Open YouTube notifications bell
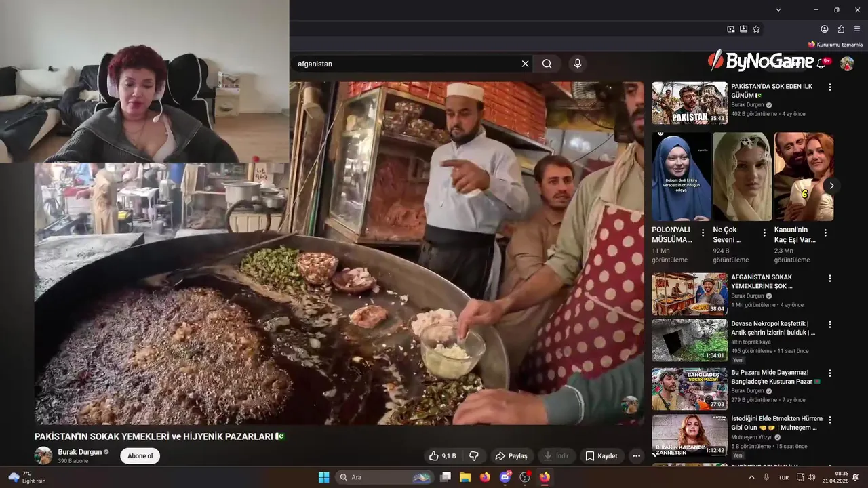The image size is (868, 488). coord(821,64)
